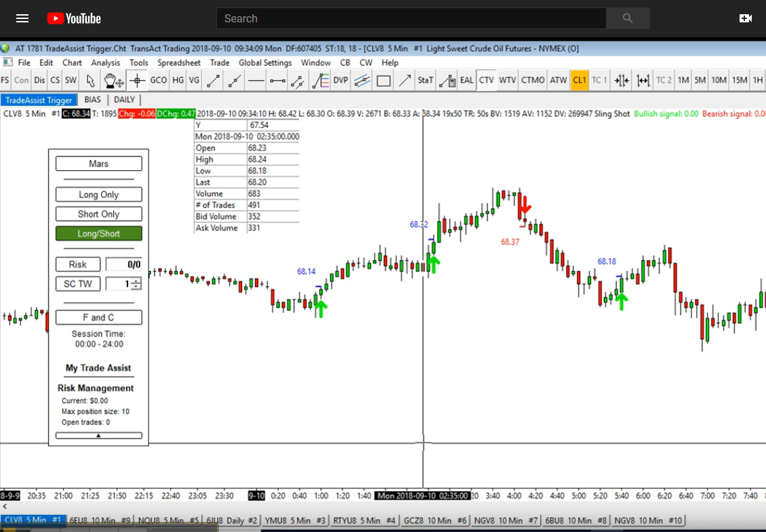
Task: Click the StaT toolbar button
Action: [425, 81]
